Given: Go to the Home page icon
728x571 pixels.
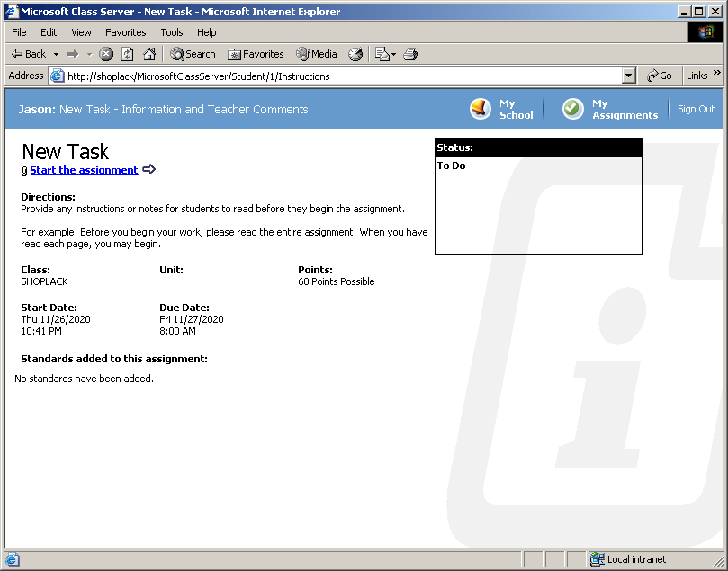Looking at the screenshot, I should point(149,54).
